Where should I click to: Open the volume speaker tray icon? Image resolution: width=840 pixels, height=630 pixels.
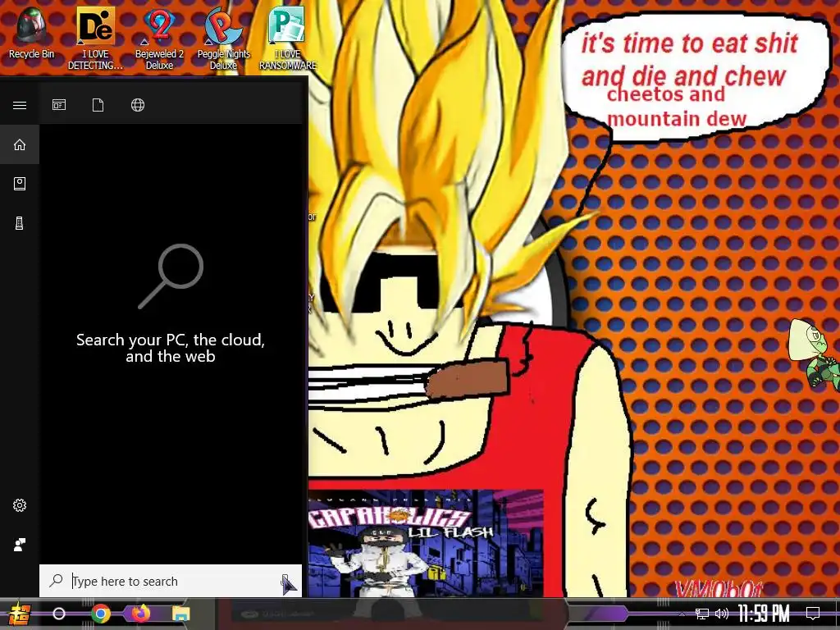pos(722,614)
